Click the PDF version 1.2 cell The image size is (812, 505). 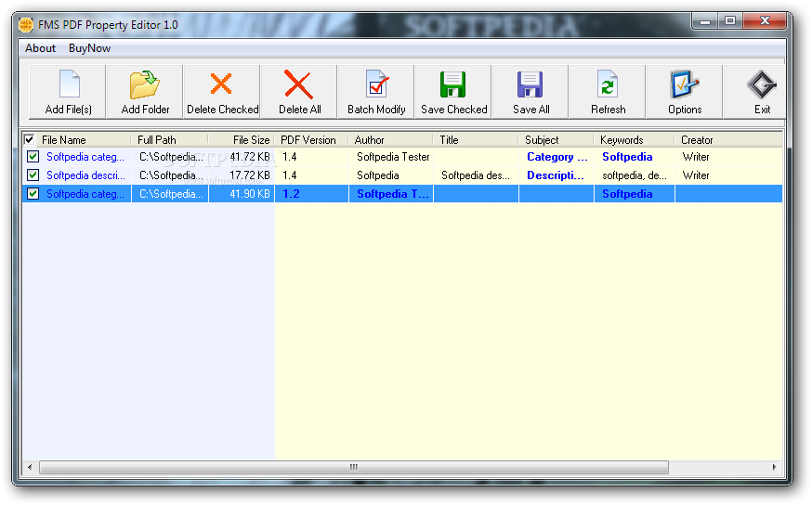coord(291,193)
